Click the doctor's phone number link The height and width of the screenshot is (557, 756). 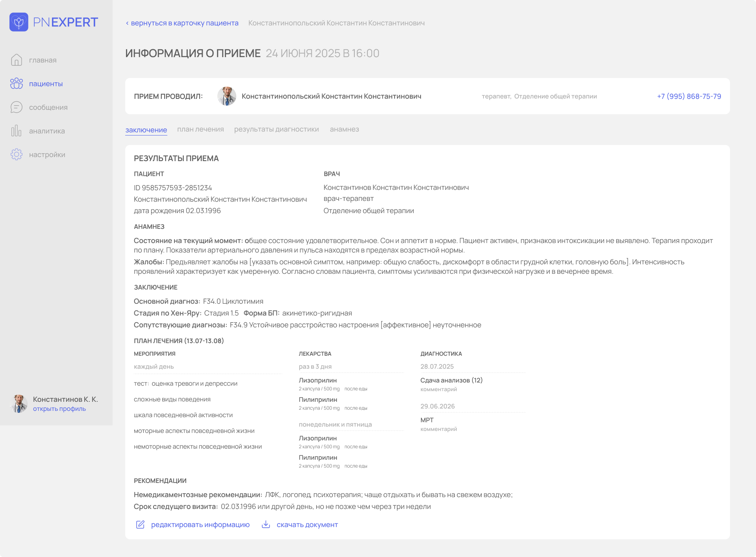(689, 97)
